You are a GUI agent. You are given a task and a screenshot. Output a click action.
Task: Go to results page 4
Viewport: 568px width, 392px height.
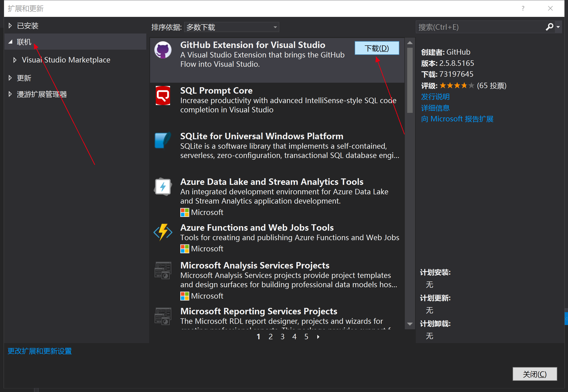294,337
